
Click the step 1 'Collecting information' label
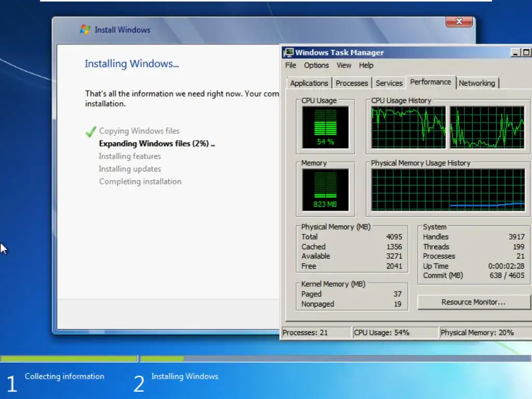(x=64, y=376)
